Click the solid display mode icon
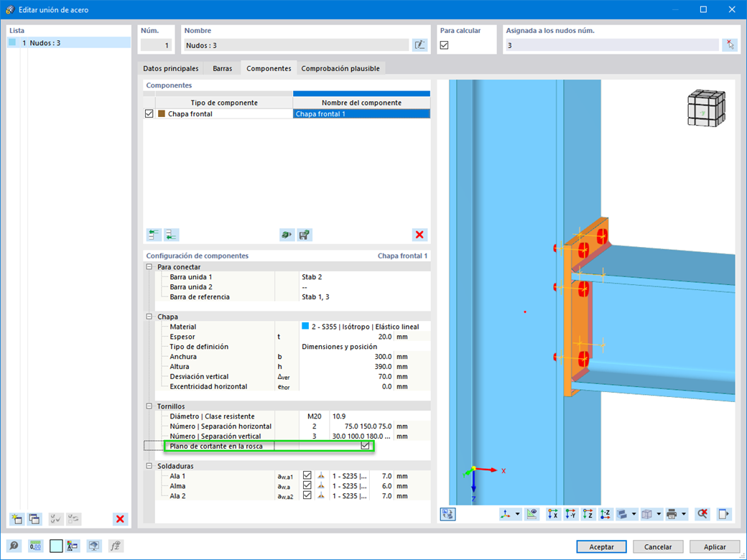 (622, 514)
